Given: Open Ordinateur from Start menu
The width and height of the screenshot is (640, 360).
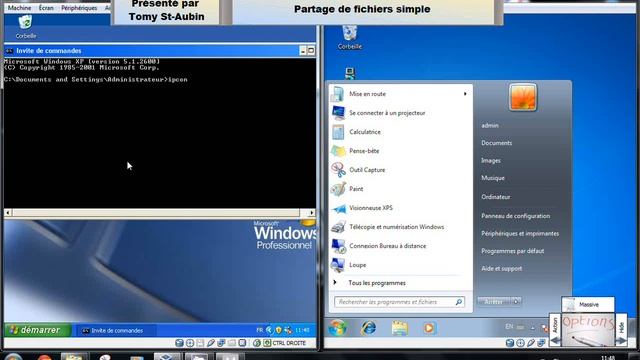Looking at the screenshot, I should (x=496, y=197).
